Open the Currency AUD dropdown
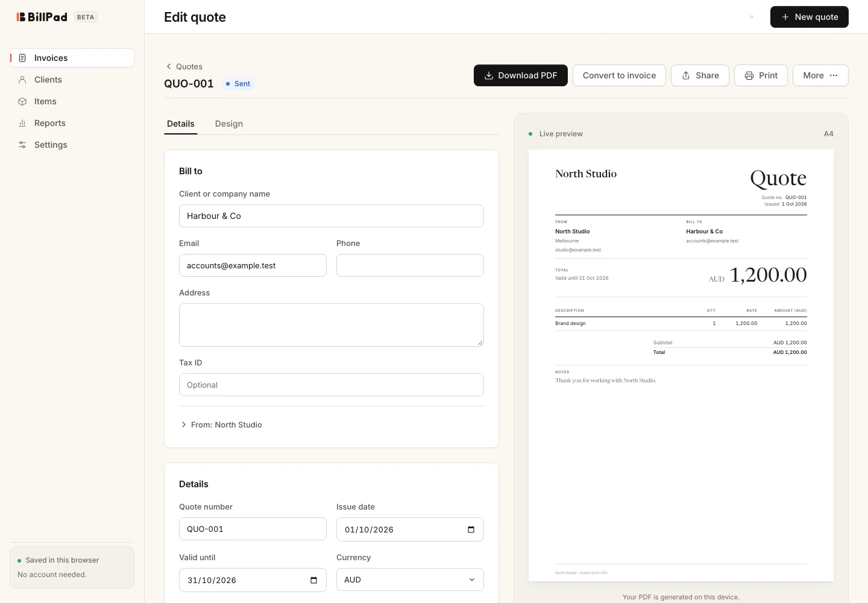 (410, 579)
